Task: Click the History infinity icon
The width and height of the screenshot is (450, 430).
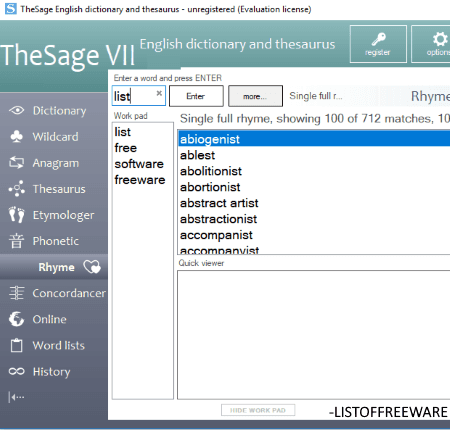Action: point(17,371)
